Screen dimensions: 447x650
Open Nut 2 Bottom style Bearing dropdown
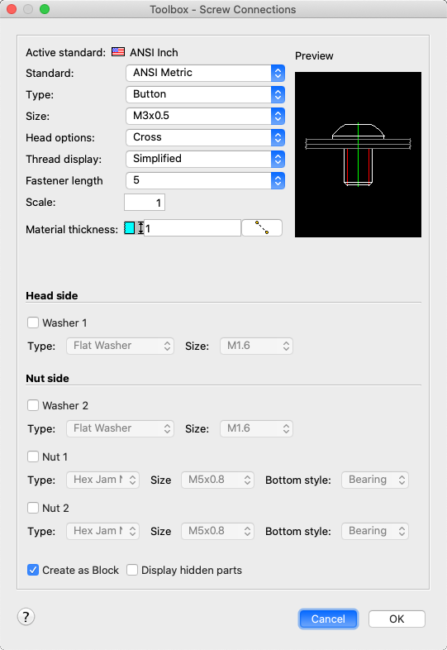point(375,531)
